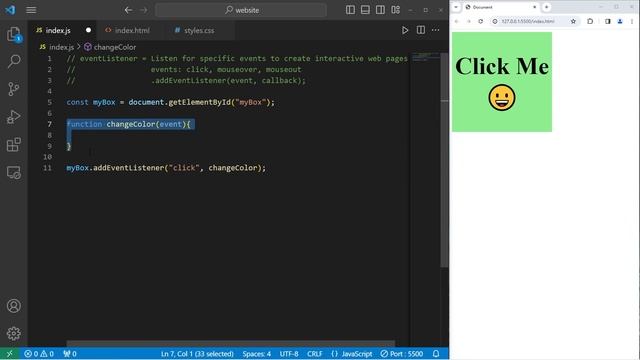Open browser extensions puzzle icon

pos(590,21)
